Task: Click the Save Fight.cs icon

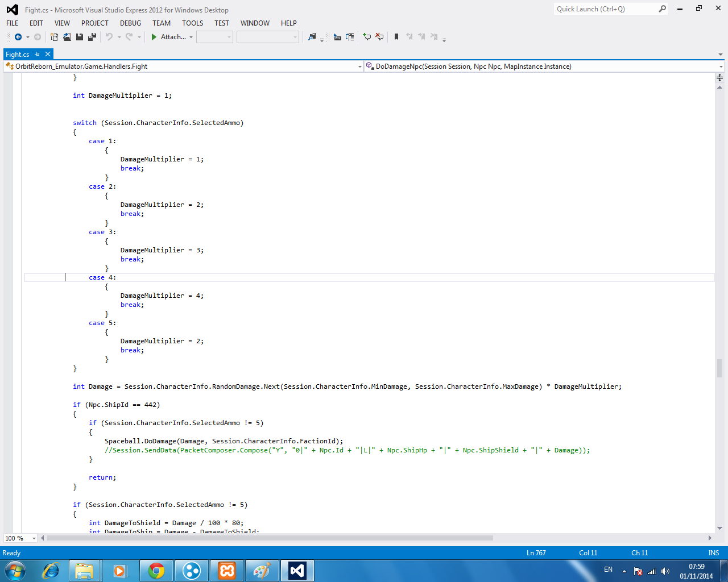Action: click(x=80, y=37)
